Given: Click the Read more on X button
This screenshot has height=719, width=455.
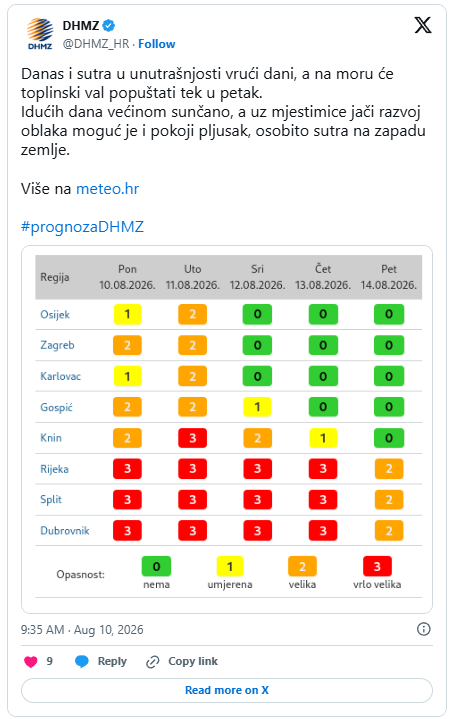Looking at the screenshot, I should click(x=227, y=690).
